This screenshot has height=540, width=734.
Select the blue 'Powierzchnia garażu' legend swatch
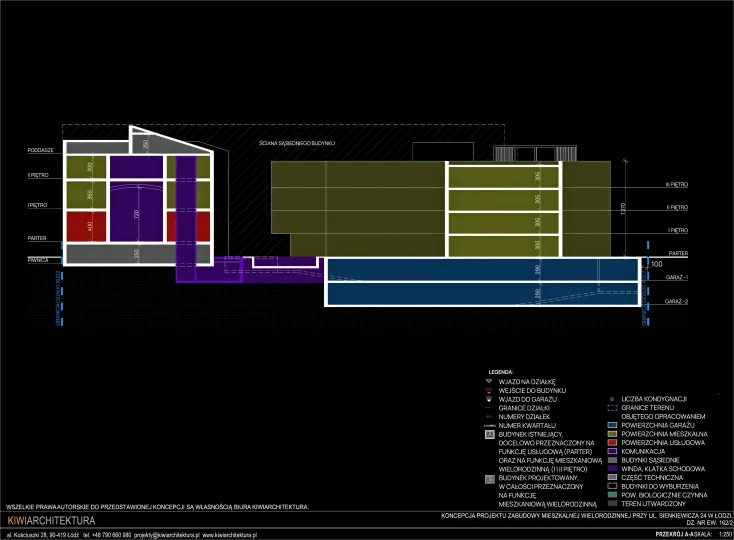point(612,426)
